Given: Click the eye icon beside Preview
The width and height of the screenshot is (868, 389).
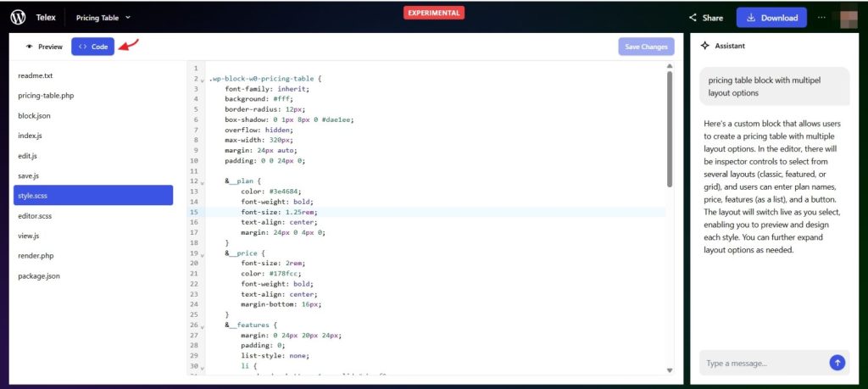Looking at the screenshot, I should 30,47.
